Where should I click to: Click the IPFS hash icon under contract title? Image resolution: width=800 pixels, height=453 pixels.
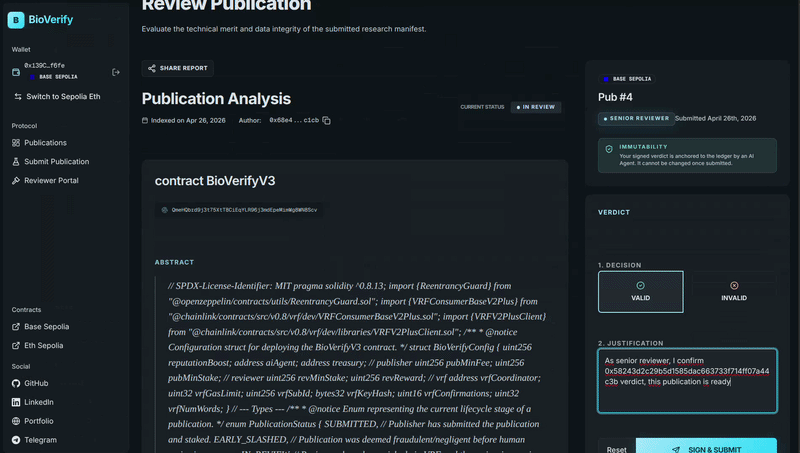(x=164, y=210)
